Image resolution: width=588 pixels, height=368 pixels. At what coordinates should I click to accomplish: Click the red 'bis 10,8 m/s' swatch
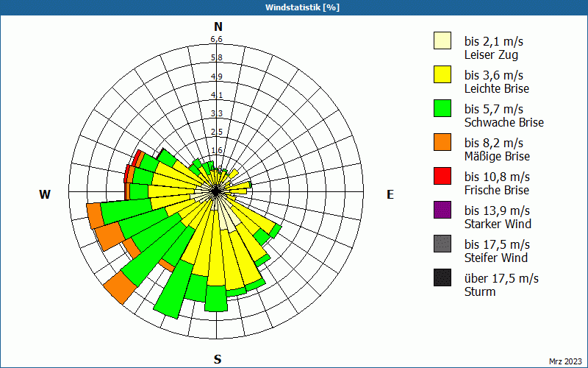click(442, 176)
